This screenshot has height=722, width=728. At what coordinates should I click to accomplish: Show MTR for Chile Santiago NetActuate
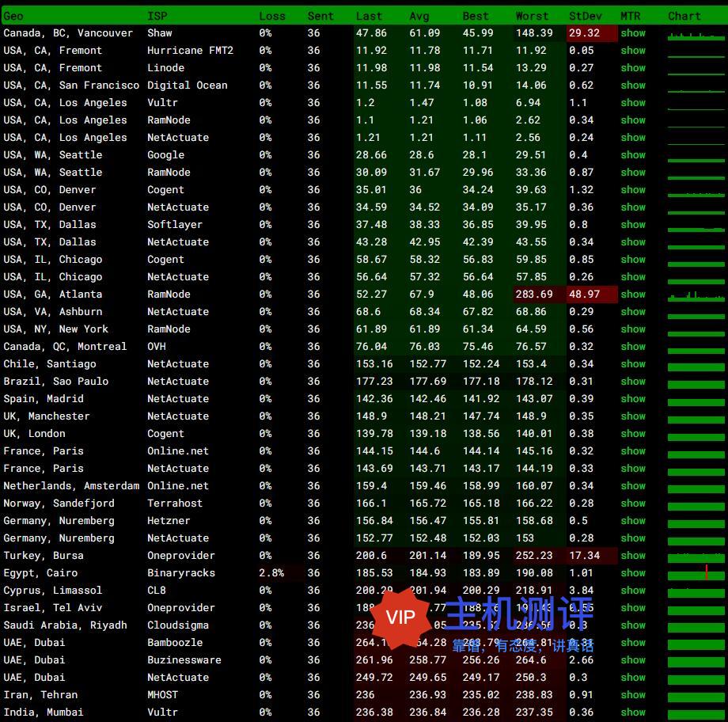(633, 364)
